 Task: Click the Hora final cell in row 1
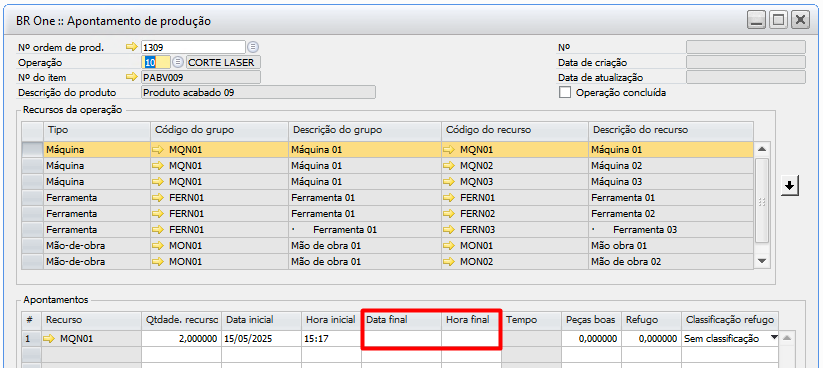471,339
